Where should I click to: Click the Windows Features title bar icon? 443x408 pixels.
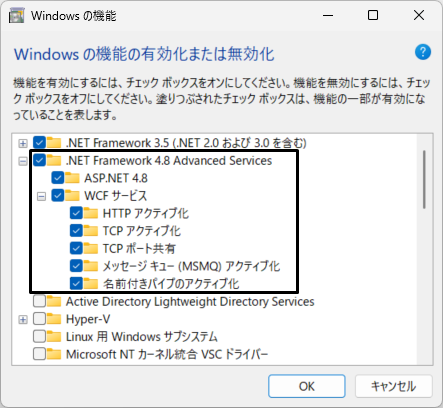[x=17, y=15]
